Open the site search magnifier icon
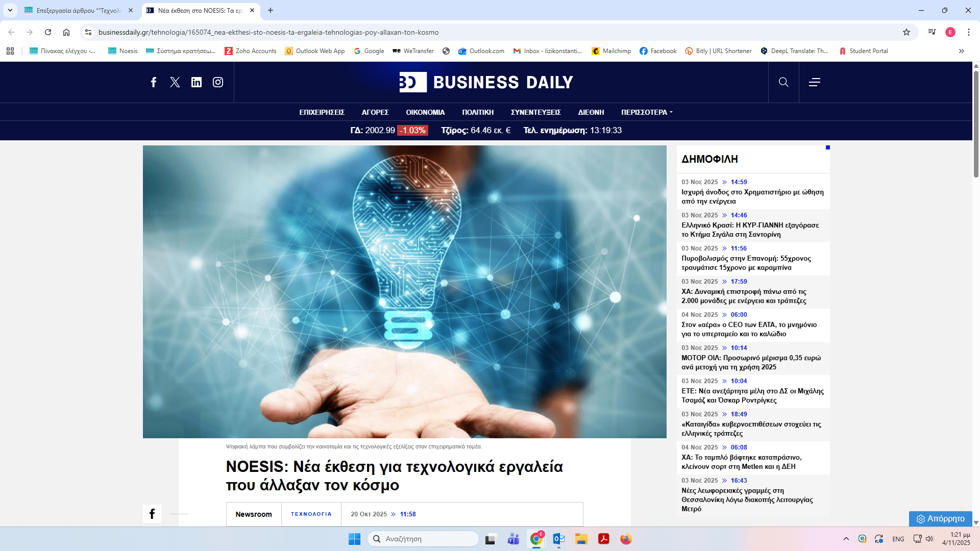Viewport: 980px width, 551px height. [x=783, y=82]
